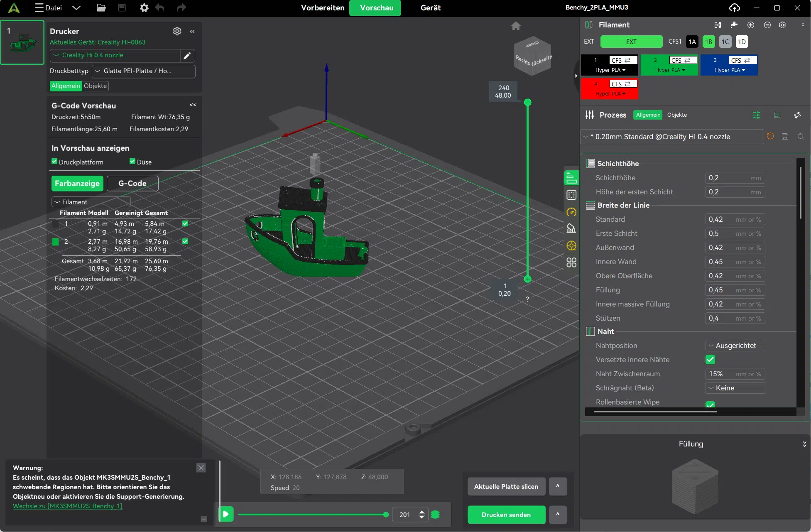811x532 pixels.
Task: Select the green layer view icon
Action: coord(571,178)
